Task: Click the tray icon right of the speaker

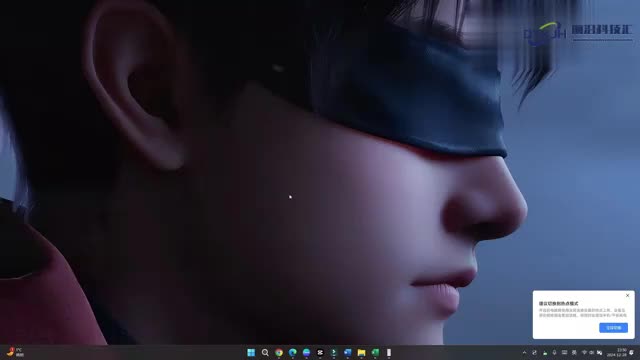Action: click(x=600, y=353)
